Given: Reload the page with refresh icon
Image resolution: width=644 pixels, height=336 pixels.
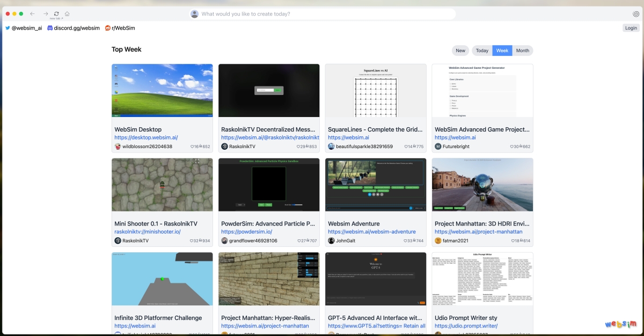Looking at the screenshot, I should tap(56, 14).
